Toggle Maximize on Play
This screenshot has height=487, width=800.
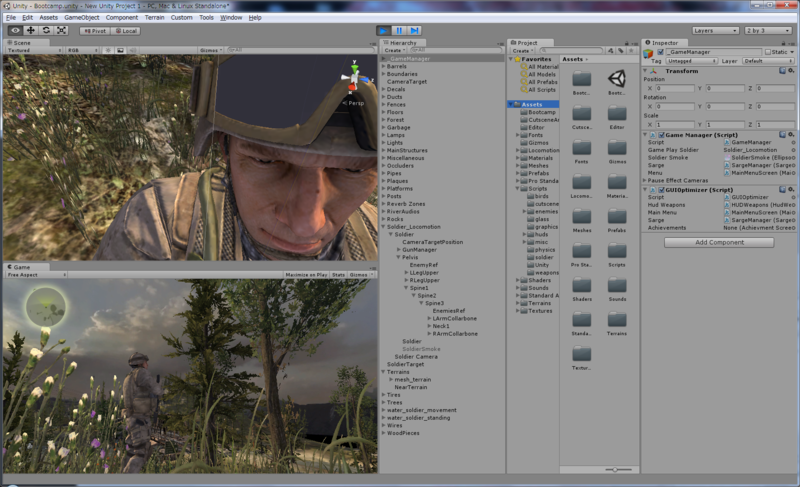point(306,275)
